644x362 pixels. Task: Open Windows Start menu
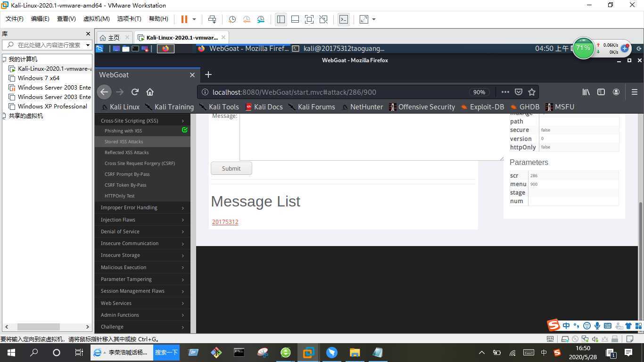(x=11, y=353)
